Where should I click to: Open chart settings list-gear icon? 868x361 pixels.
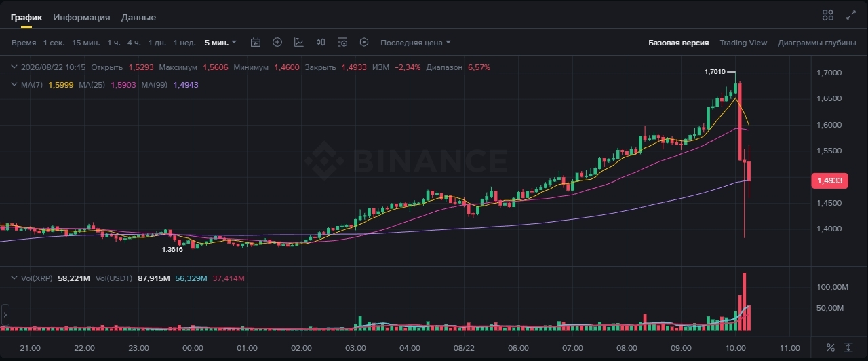click(x=342, y=42)
